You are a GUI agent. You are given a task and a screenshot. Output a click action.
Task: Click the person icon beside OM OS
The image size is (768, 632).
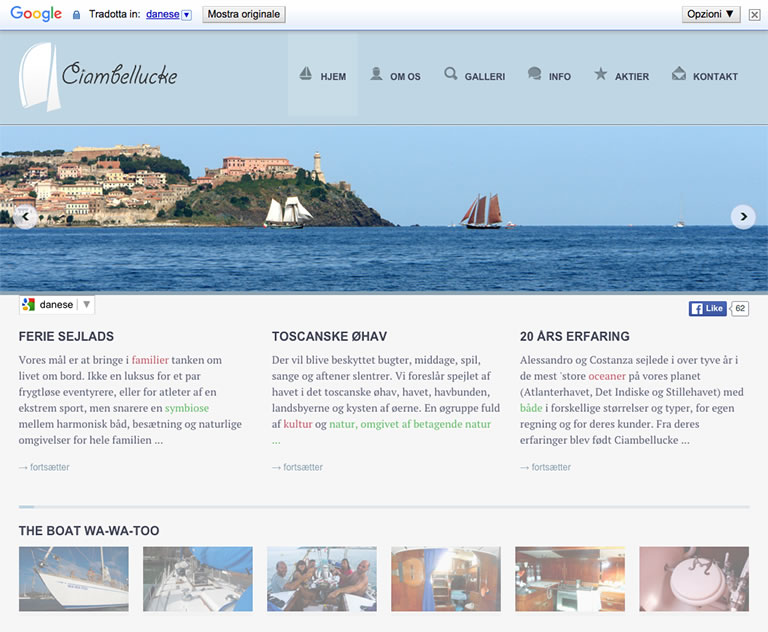click(x=376, y=74)
